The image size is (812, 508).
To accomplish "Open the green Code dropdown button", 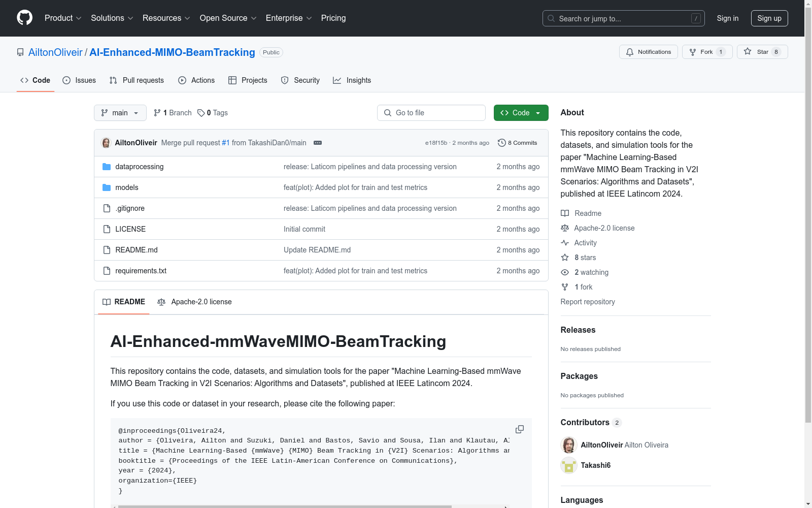I will (x=521, y=113).
